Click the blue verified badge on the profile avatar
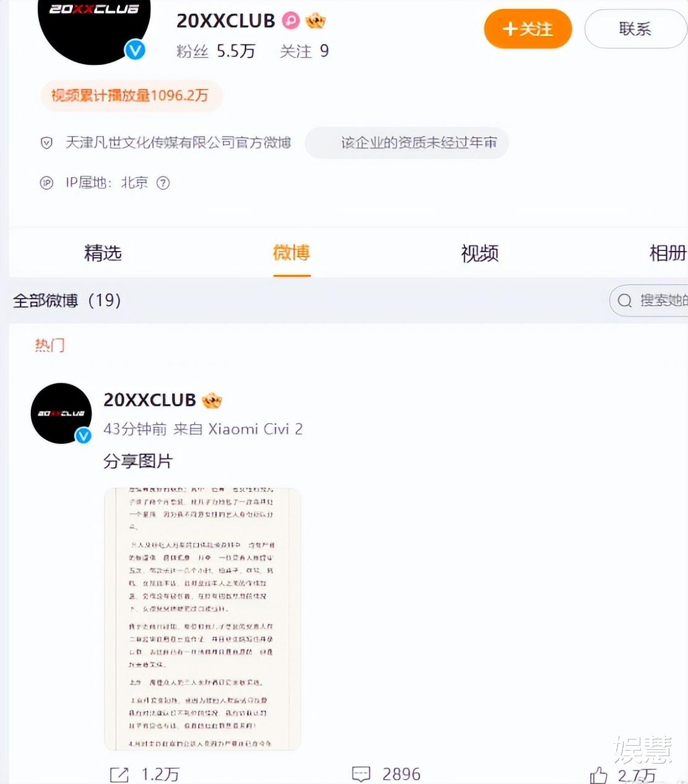The width and height of the screenshot is (688, 784). click(135, 49)
